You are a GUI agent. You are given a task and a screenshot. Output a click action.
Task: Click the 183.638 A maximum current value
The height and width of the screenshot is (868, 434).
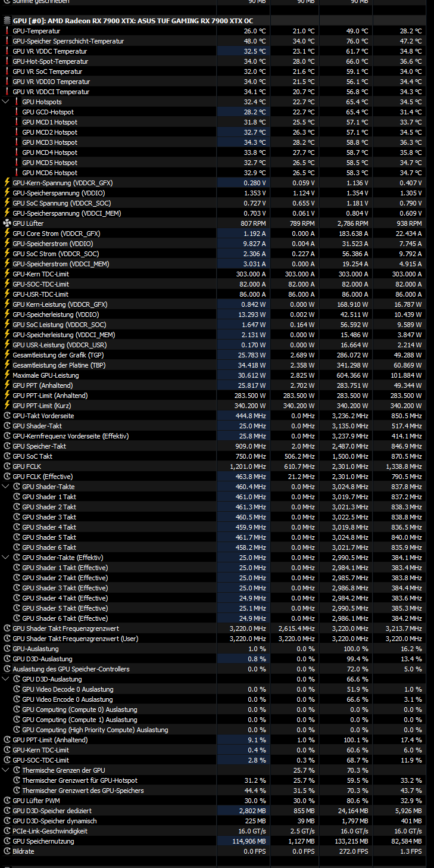pyautogui.click(x=352, y=233)
